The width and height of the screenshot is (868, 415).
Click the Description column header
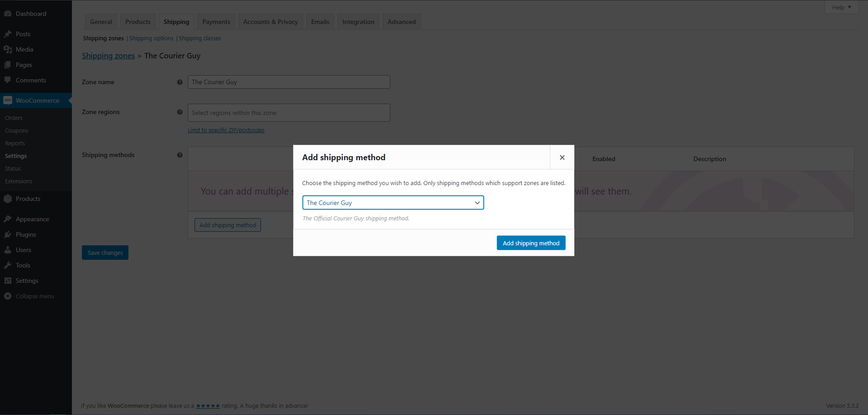[710, 159]
